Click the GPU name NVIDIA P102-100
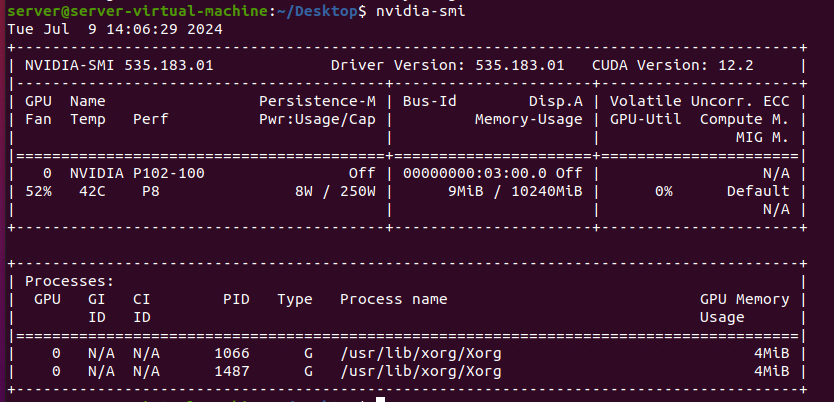 pos(137,173)
